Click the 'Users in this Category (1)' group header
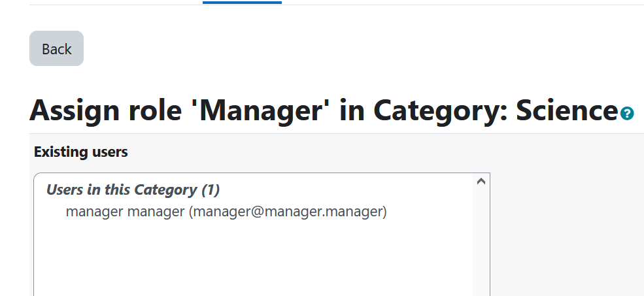This screenshot has height=296, width=644. point(133,189)
